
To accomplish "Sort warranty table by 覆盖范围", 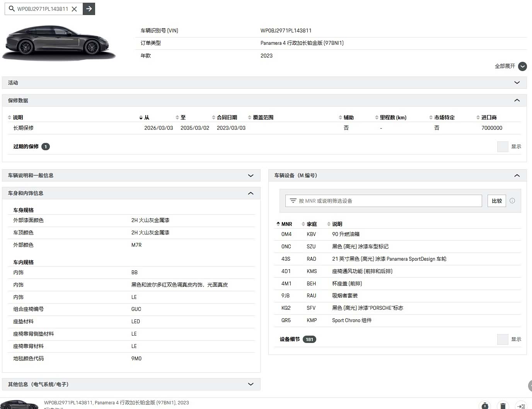I will (x=261, y=117).
